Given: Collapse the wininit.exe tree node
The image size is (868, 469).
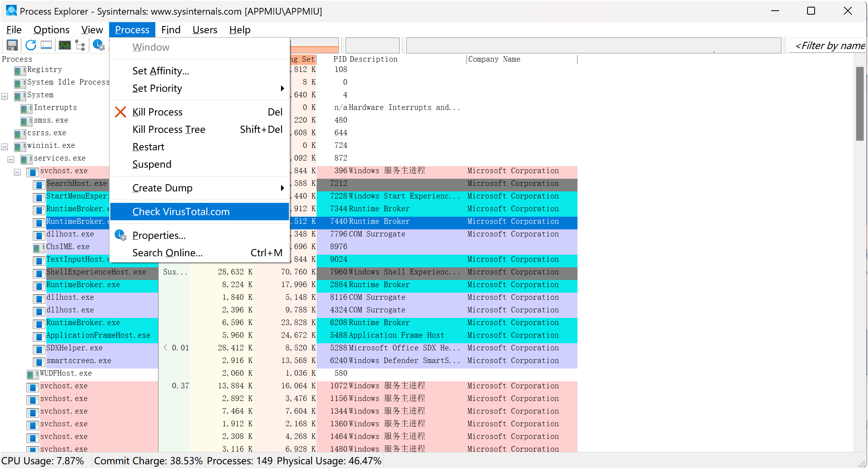Looking at the screenshot, I should 5,147.
